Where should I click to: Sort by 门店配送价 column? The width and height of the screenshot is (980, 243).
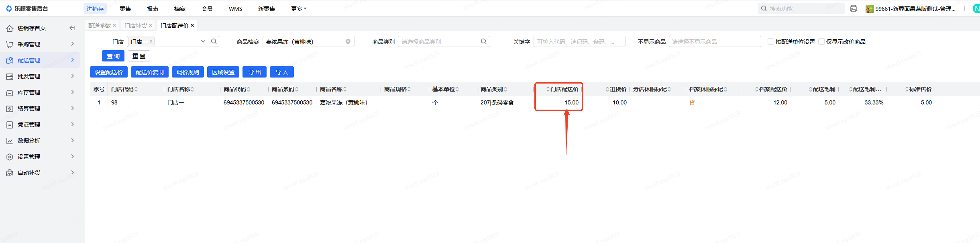click(x=548, y=89)
